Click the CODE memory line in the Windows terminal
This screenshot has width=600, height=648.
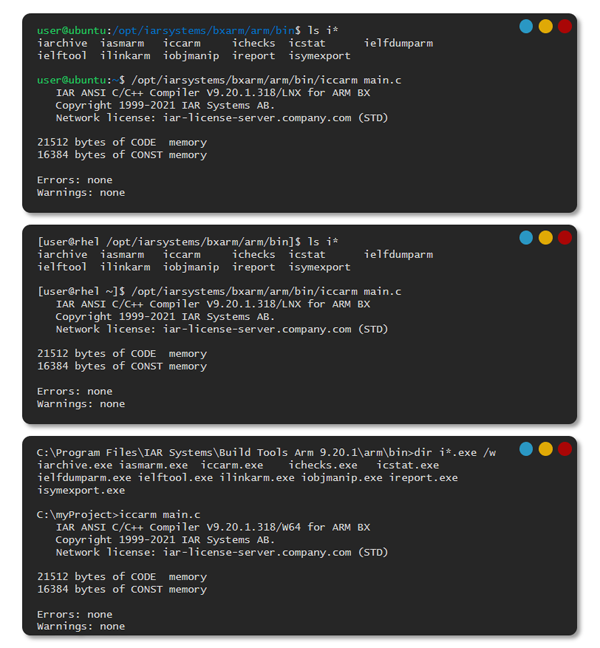click(122, 577)
